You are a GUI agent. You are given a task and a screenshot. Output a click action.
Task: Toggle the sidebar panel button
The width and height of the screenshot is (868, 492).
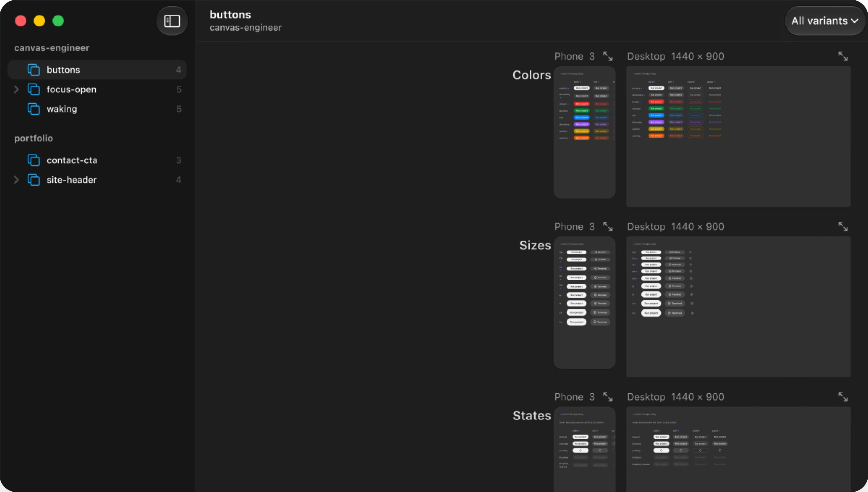pyautogui.click(x=172, y=21)
